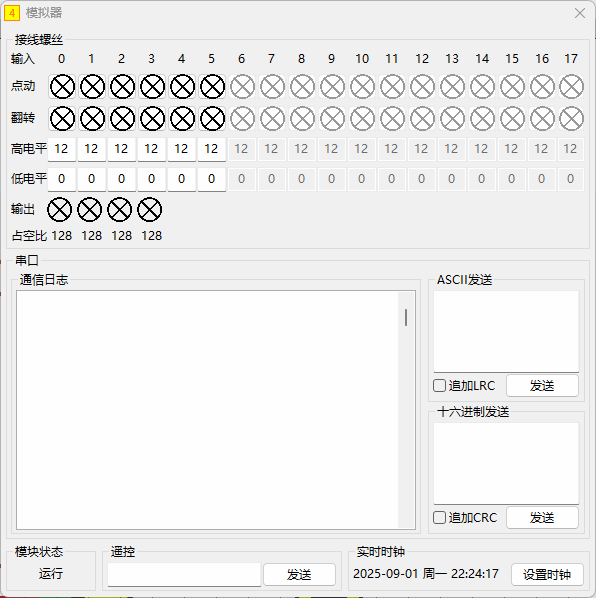Click the fourth 占空比 value 128

coord(152,236)
